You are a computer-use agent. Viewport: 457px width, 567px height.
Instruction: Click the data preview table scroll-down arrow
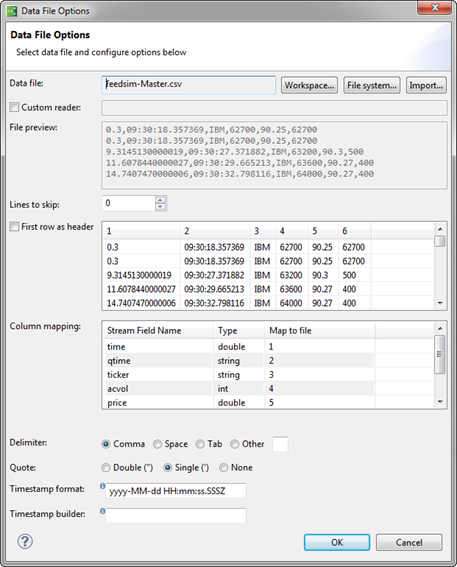[x=440, y=303]
